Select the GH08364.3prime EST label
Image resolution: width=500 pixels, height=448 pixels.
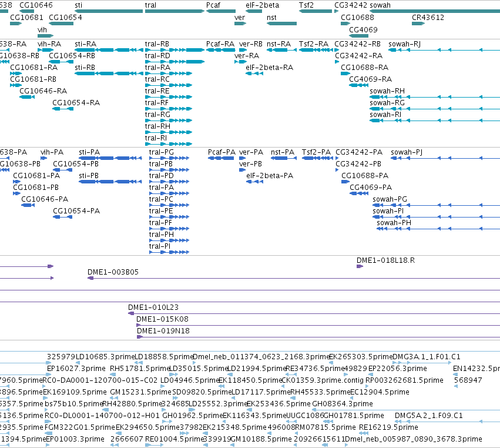tap(342, 404)
